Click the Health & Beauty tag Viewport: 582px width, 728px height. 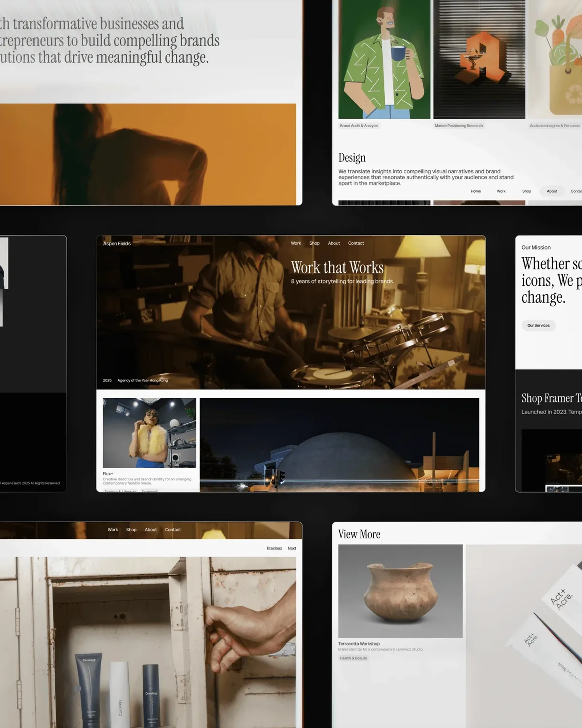coord(353,658)
